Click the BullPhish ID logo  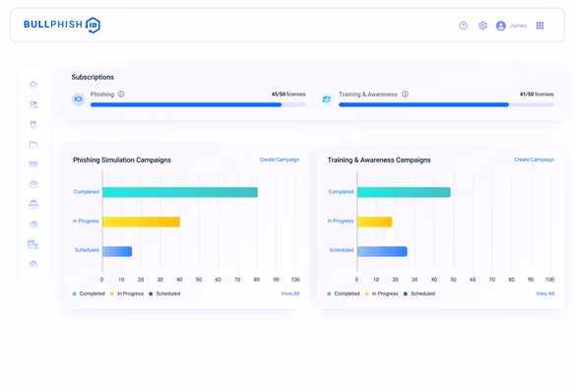click(62, 25)
